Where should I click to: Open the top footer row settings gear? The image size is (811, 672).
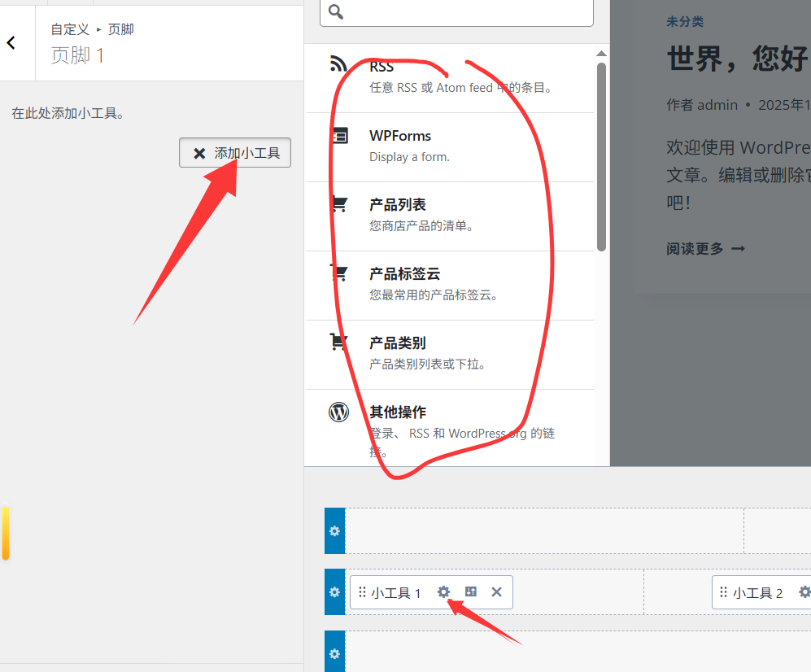coord(334,531)
